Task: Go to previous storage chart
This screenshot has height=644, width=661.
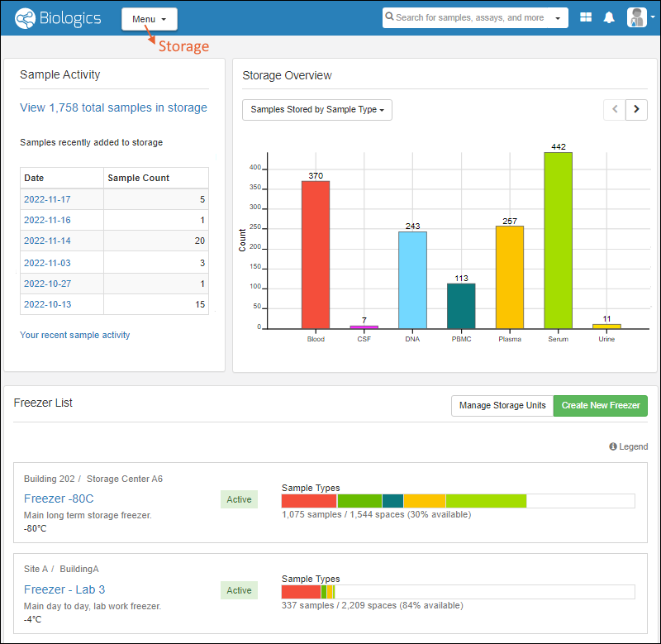Action: tap(614, 109)
